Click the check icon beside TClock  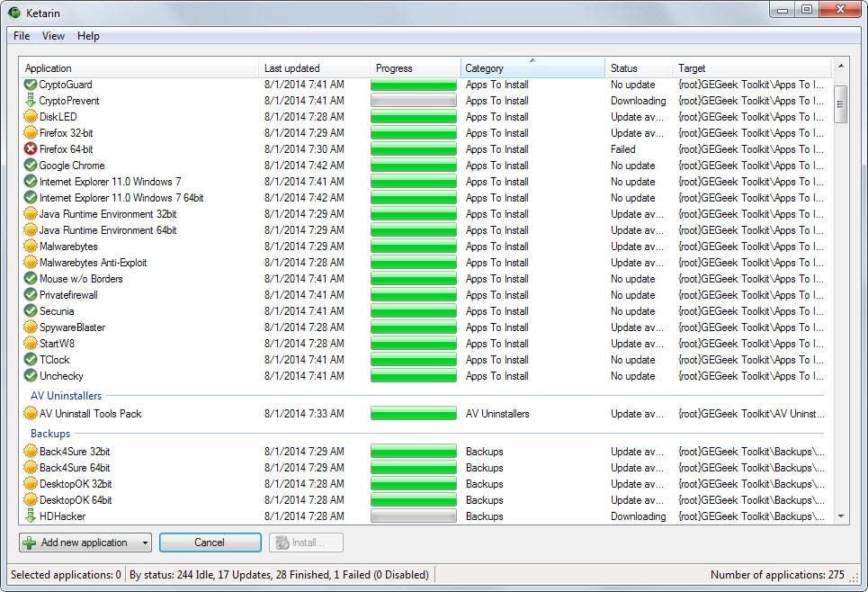tap(31, 359)
